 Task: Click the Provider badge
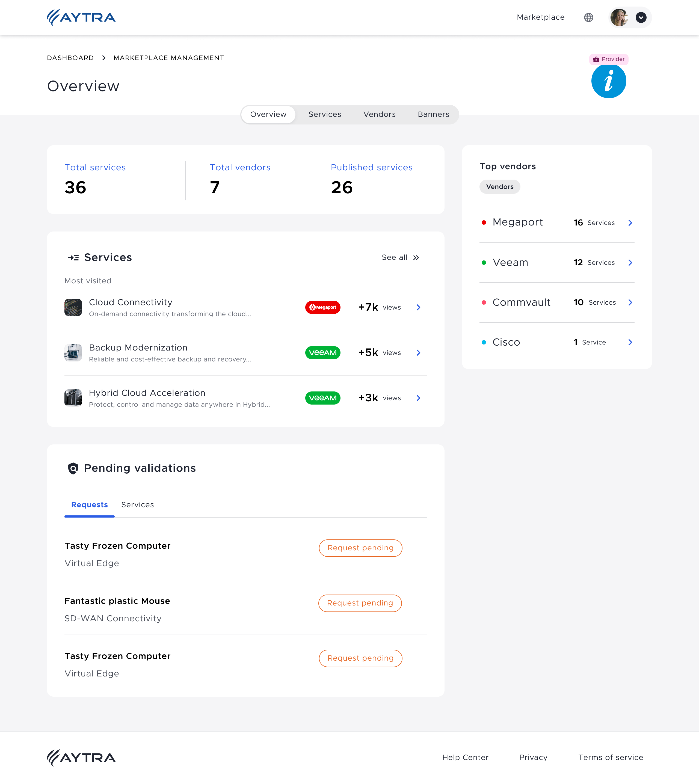(x=608, y=59)
